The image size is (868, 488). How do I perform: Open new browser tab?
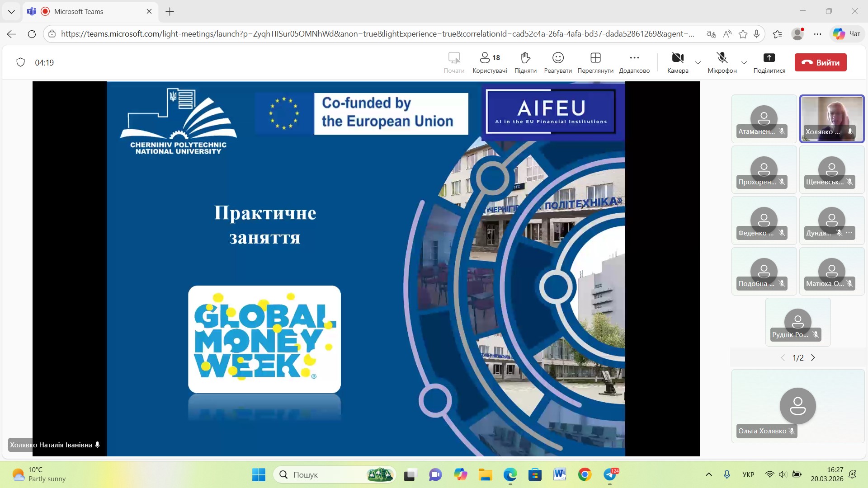point(170,12)
